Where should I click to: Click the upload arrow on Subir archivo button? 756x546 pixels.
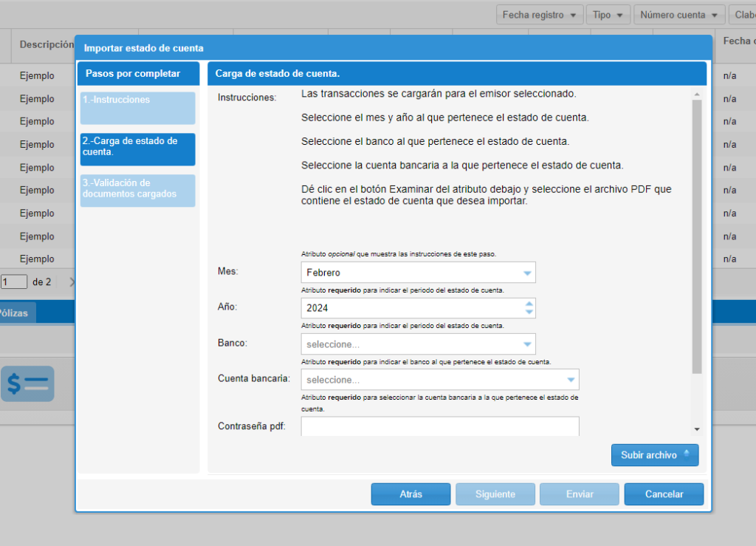click(687, 454)
